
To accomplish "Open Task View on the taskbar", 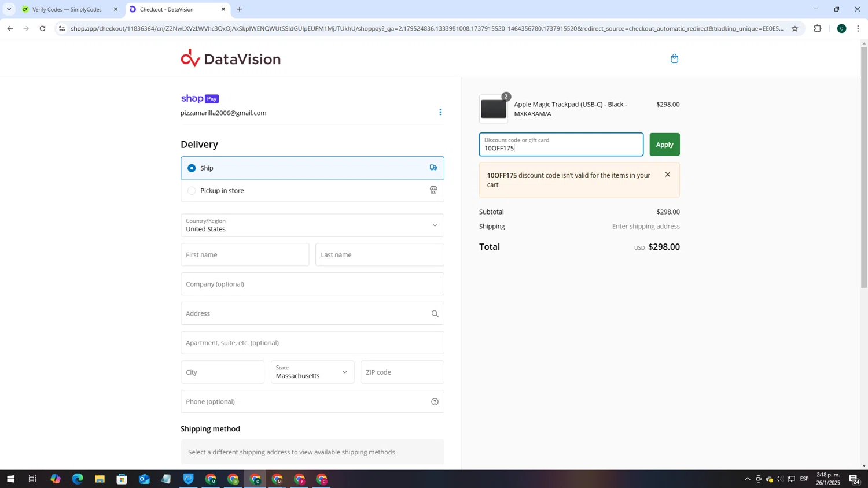I will coord(32,479).
